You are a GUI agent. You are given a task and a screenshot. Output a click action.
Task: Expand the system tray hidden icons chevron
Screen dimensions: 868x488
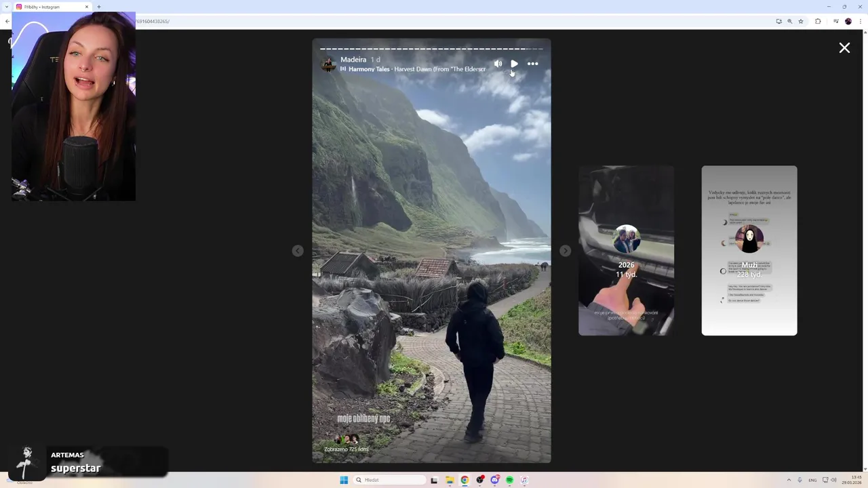tap(789, 480)
